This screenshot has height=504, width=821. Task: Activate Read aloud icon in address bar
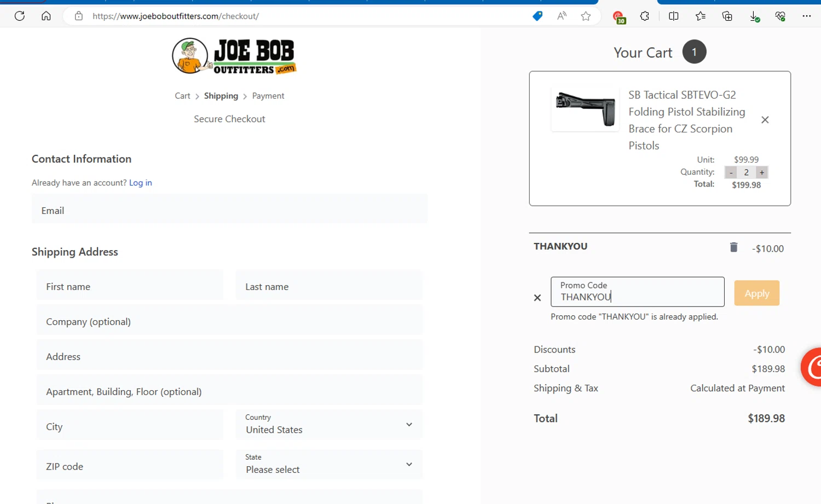tap(562, 16)
